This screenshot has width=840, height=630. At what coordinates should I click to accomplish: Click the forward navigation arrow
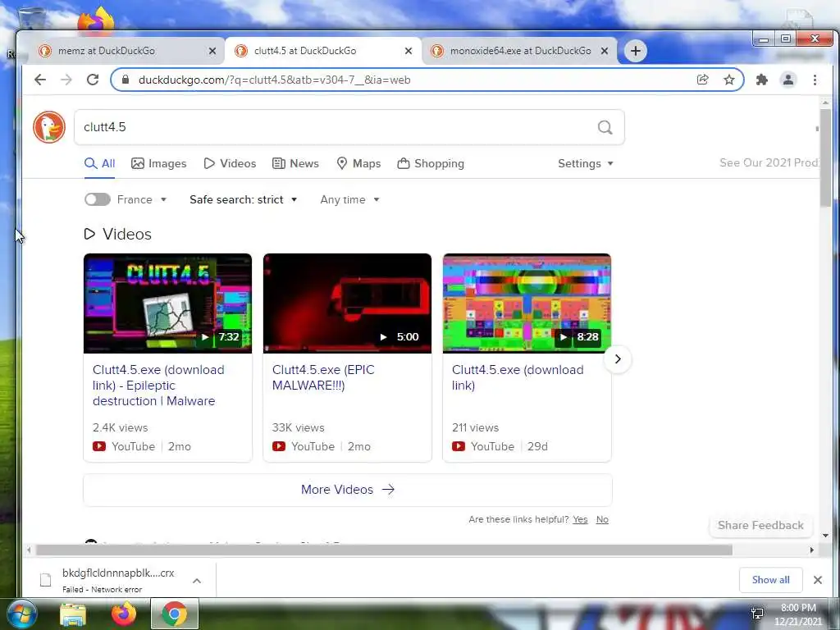click(x=66, y=80)
